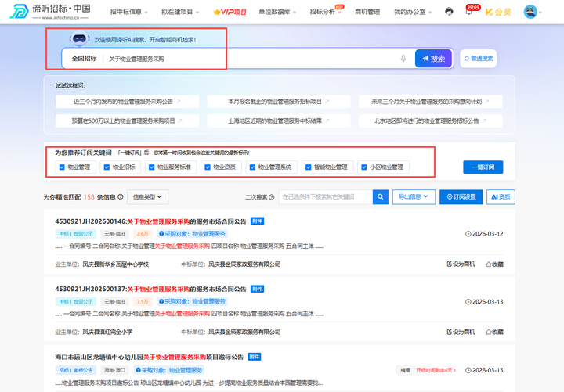Image resolution: width=564 pixels, height=392 pixels.
Task: Click arrow icon on 本月报名截止的物业管理服务招标项目
Action: [327, 102]
